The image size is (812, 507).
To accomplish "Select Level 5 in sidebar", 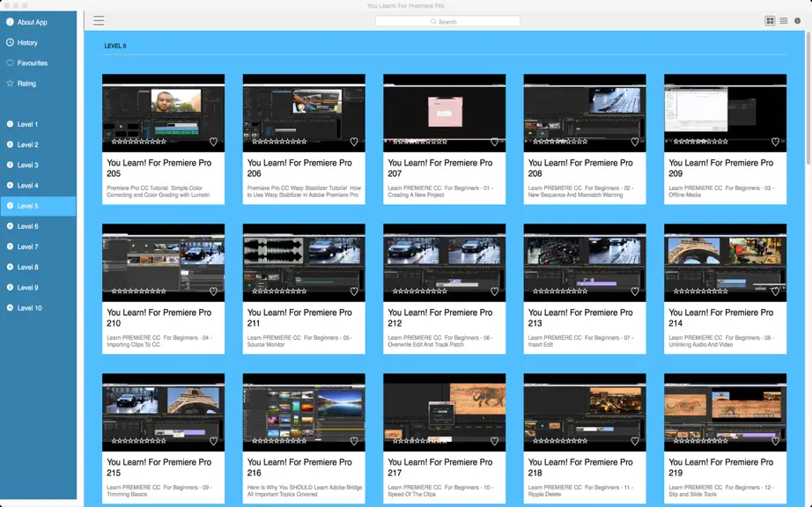I will click(39, 206).
